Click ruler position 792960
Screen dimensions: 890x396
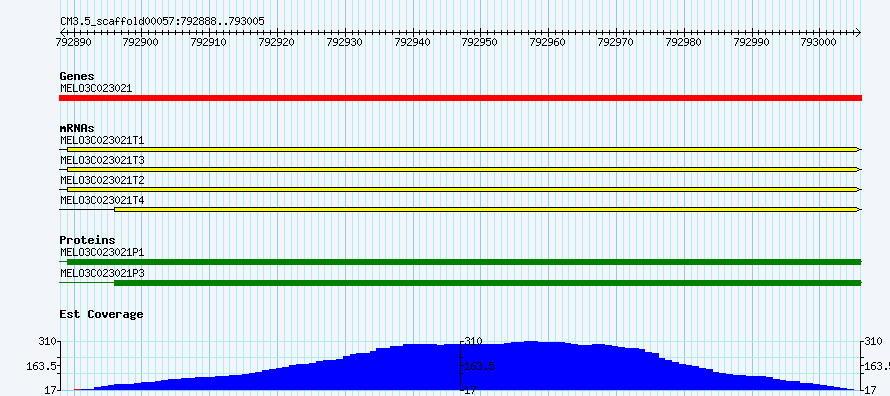pyautogui.click(x=548, y=42)
